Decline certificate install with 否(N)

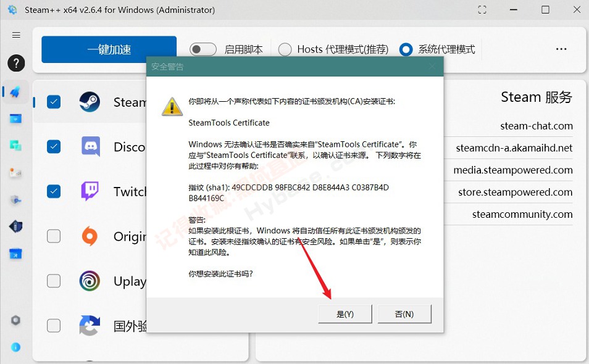pos(404,313)
